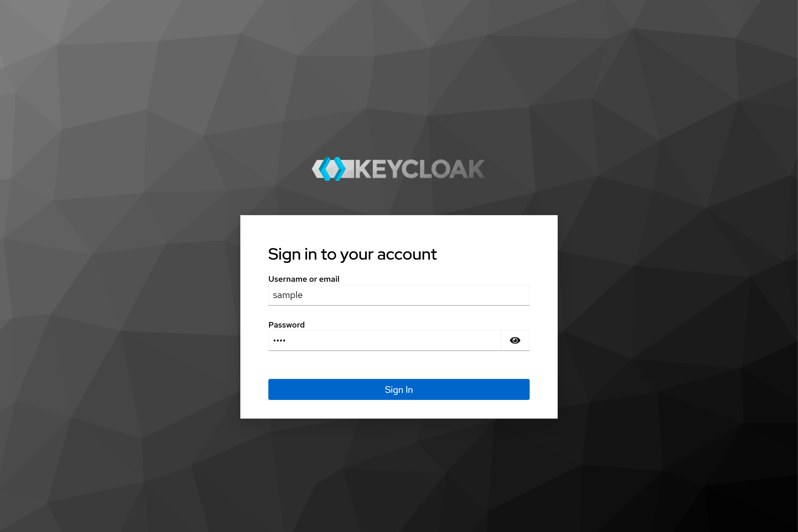Click the "Username or email" field label
798x532 pixels.
click(304, 279)
